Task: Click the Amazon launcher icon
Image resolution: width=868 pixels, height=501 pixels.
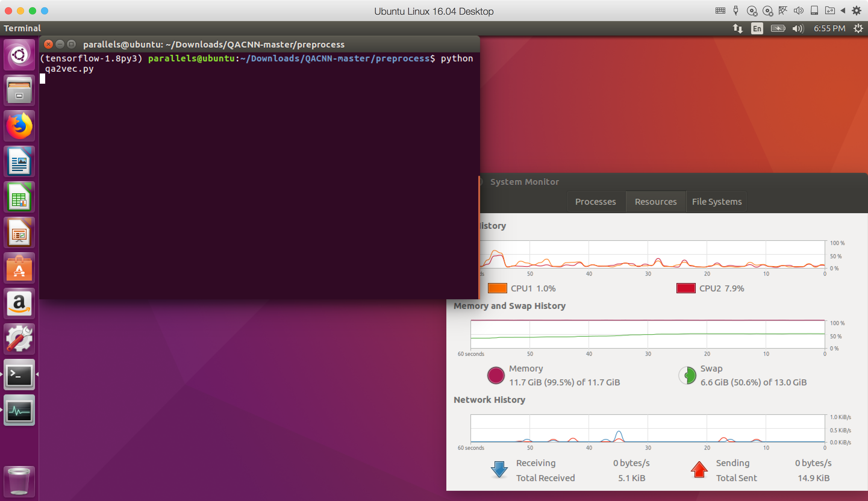Action: point(19,304)
